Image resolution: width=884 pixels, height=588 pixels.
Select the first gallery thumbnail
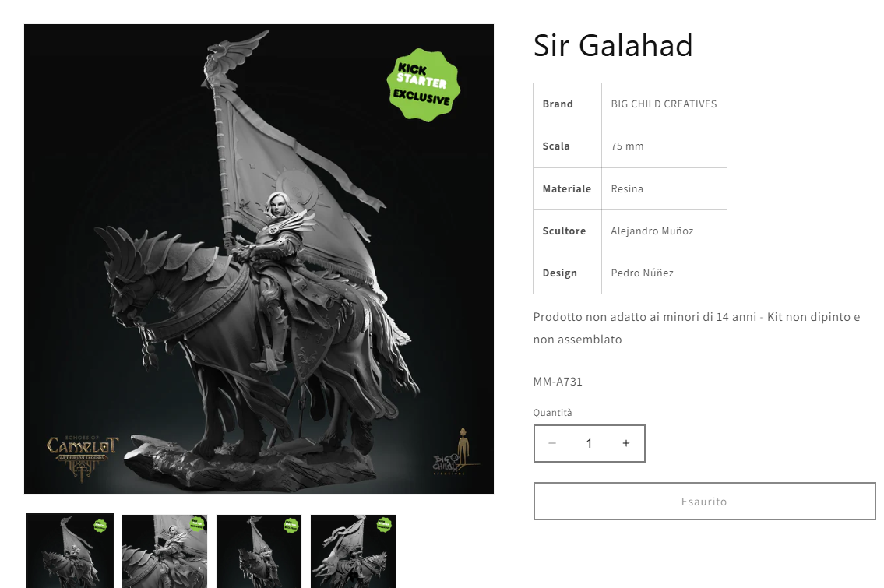(x=70, y=551)
